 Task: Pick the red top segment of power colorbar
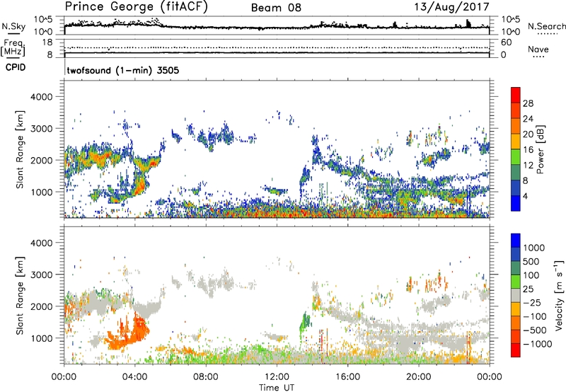point(516,95)
